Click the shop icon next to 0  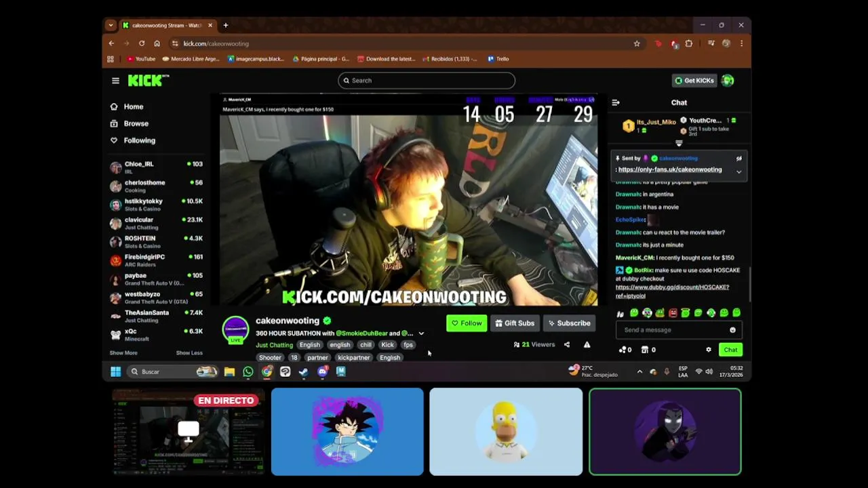pyautogui.click(x=645, y=350)
